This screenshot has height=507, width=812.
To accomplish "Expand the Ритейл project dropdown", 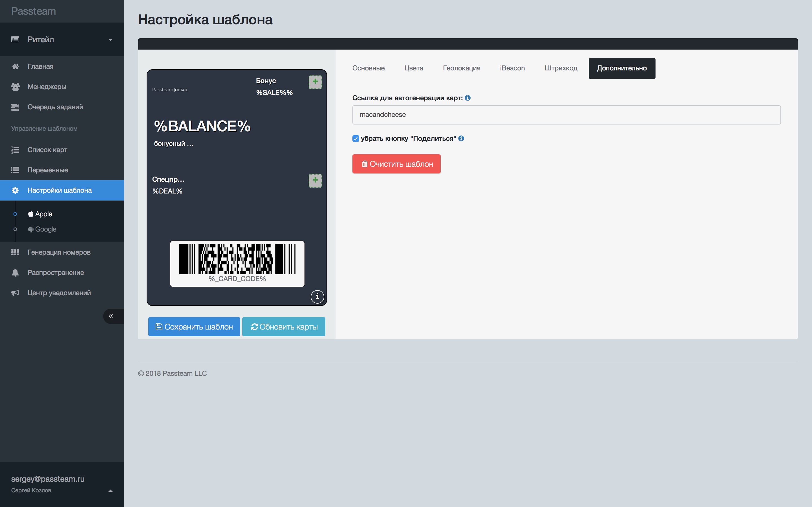I will (111, 40).
